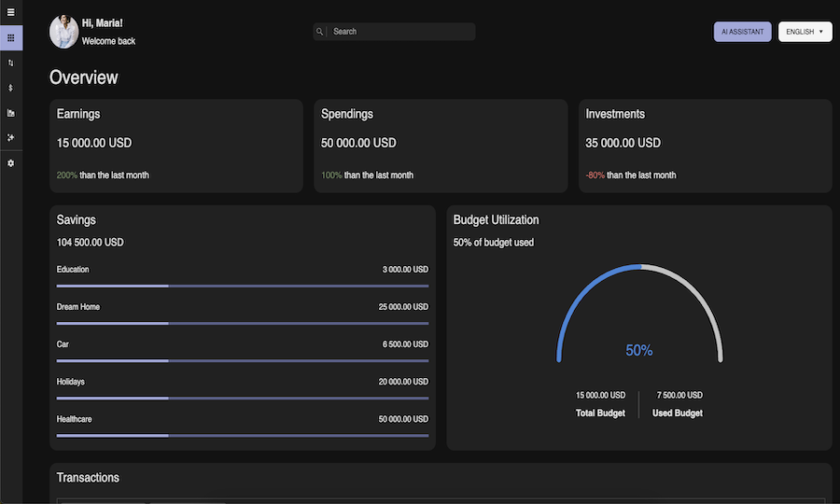
Task: Click the Dream Home savings progress bar
Action: point(242,323)
